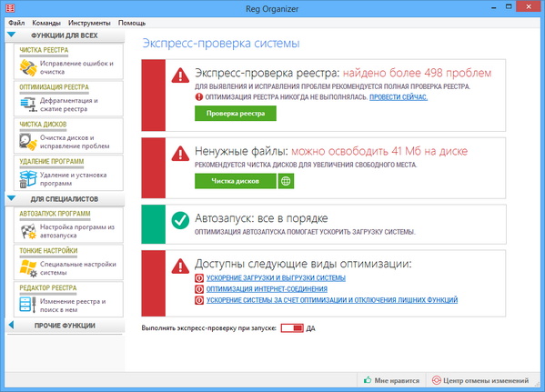This screenshot has height=392, width=545.
Task: Select Специальные настройки системы text
Action: pos(78,268)
